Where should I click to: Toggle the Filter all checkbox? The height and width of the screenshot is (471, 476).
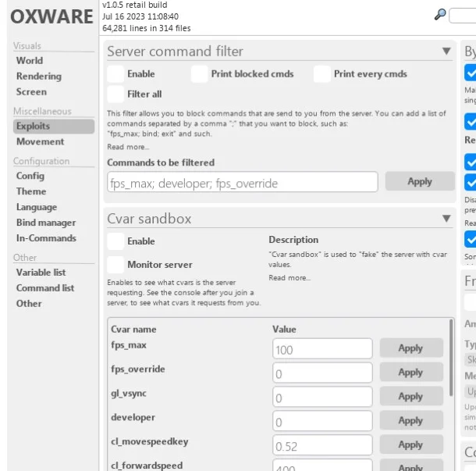(115, 95)
